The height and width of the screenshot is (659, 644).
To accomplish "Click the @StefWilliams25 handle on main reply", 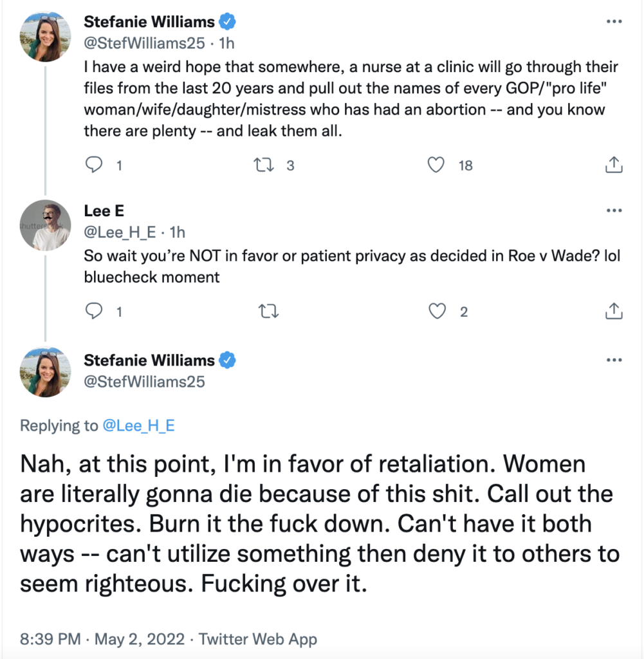I will [x=144, y=382].
